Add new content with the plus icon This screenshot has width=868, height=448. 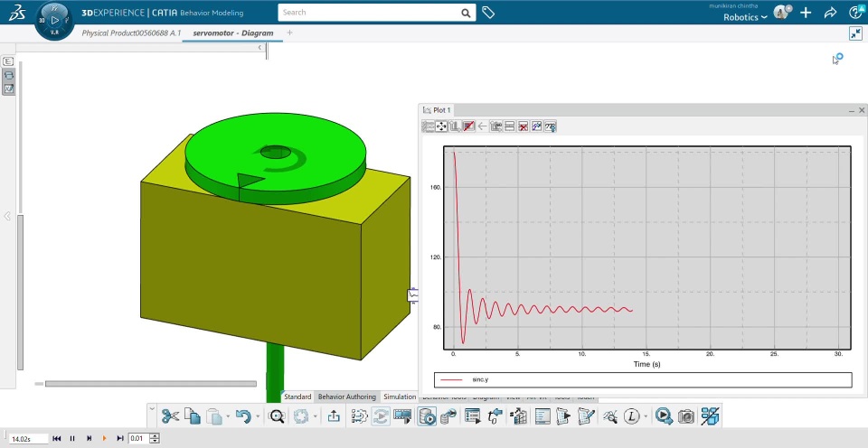806,12
